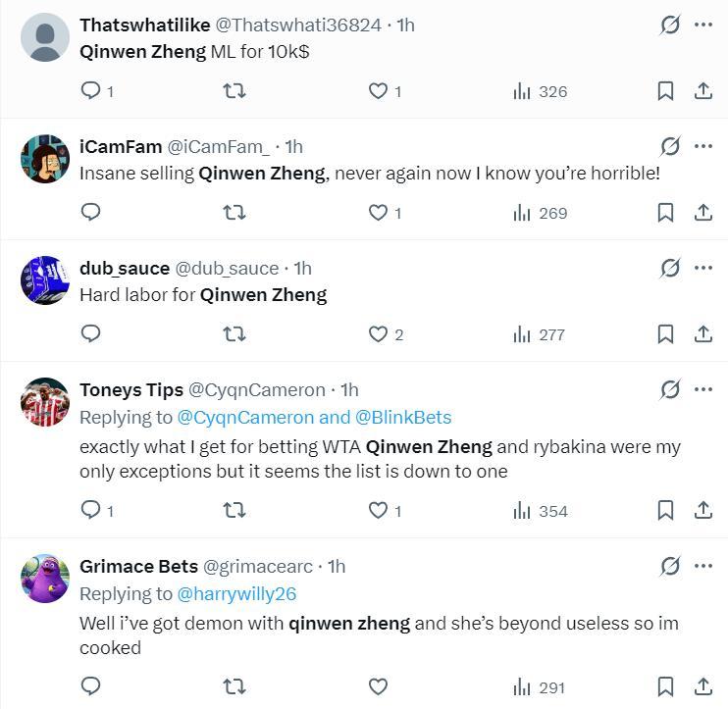The height and width of the screenshot is (709, 728).
Task: Share Thatswhatilike's tweet
Action: [x=703, y=91]
